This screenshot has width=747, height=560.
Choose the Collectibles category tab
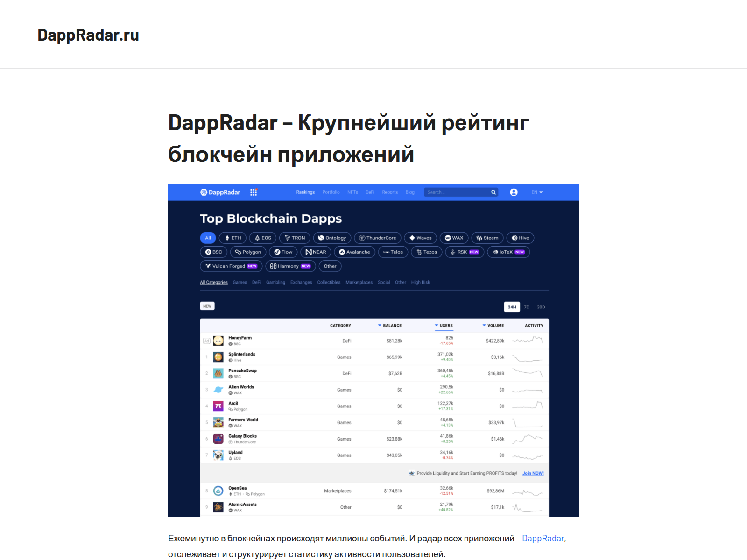point(329,282)
